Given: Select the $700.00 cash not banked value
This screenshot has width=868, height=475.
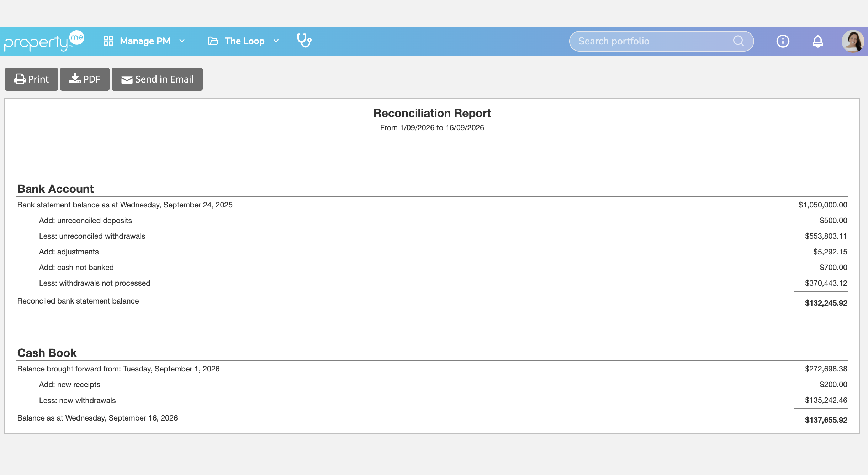Looking at the screenshot, I should tap(833, 268).
